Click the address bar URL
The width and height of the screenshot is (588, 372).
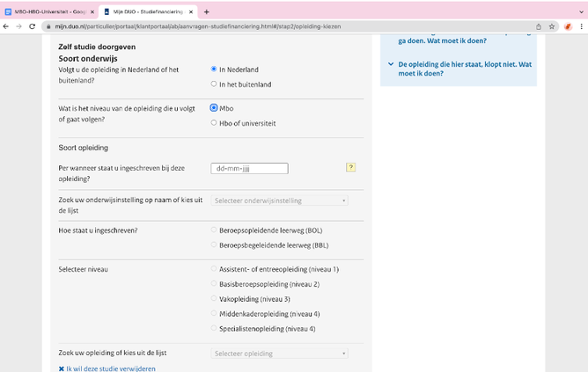(x=264, y=26)
